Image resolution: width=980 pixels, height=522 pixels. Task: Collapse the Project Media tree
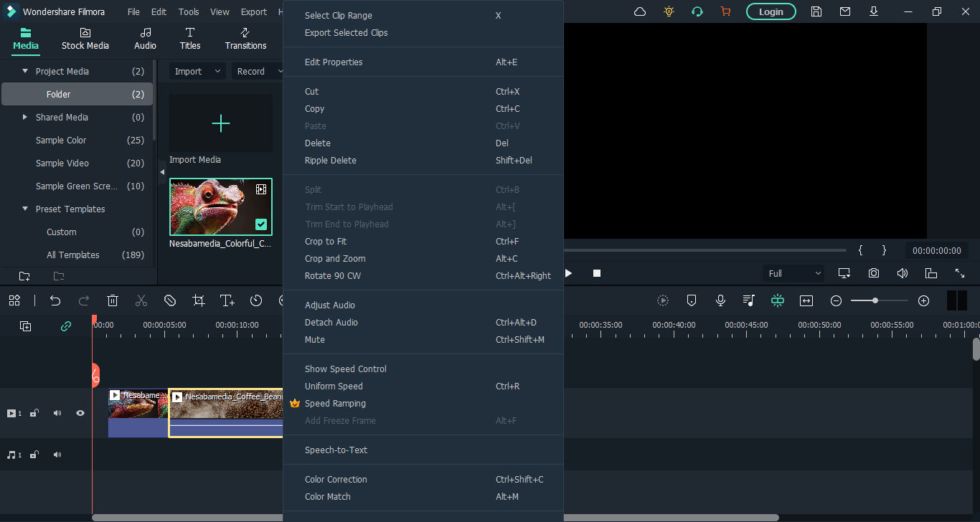pyautogui.click(x=25, y=72)
